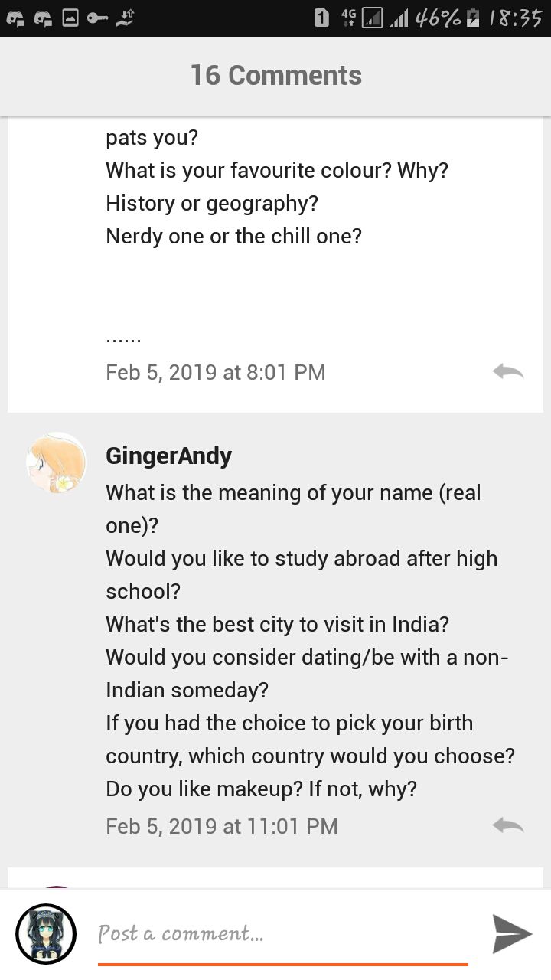Tap the SIM 1 status icon
The width and height of the screenshot is (551, 980).
point(321,18)
